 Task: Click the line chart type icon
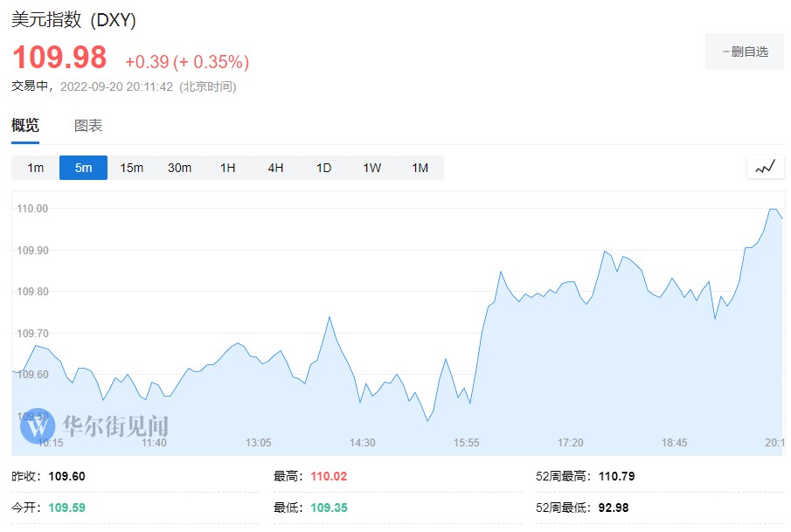[x=765, y=167]
